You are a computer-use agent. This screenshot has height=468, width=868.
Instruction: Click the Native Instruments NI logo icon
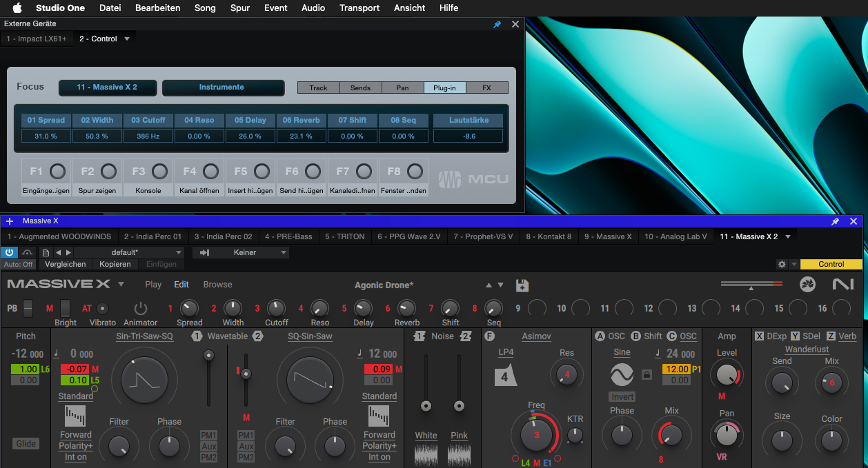(842, 285)
